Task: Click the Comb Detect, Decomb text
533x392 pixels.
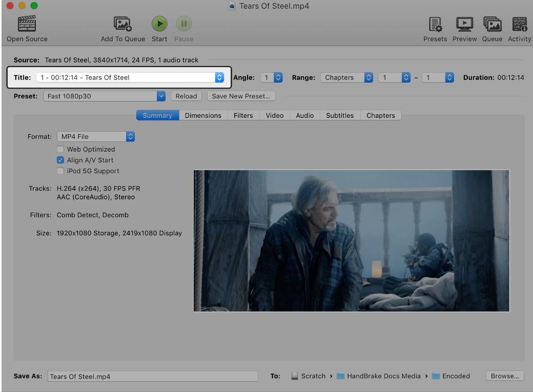Action: click(x=92, y=215)
